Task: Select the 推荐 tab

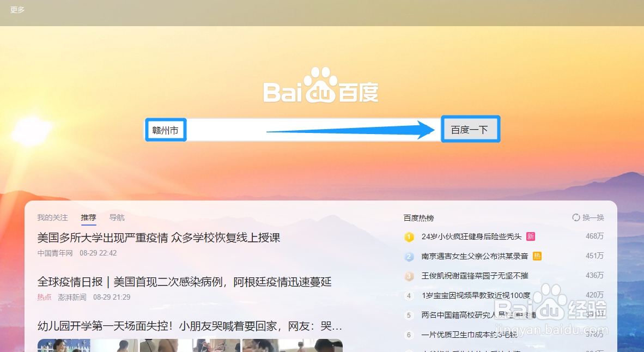Action: click(88, 217)
